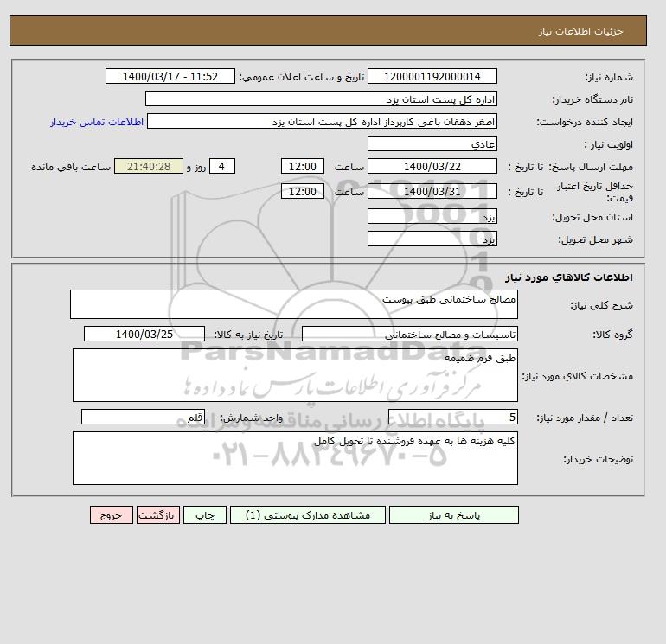The width and height of the screenshot is (666, 644).
Task: Click the label مشخصات کالاي مورد نیاز
Action: [578, 376]
